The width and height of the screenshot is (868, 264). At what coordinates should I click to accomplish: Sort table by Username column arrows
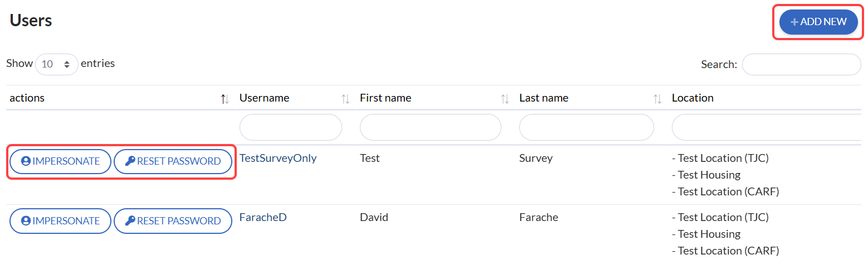pos(345,99)
